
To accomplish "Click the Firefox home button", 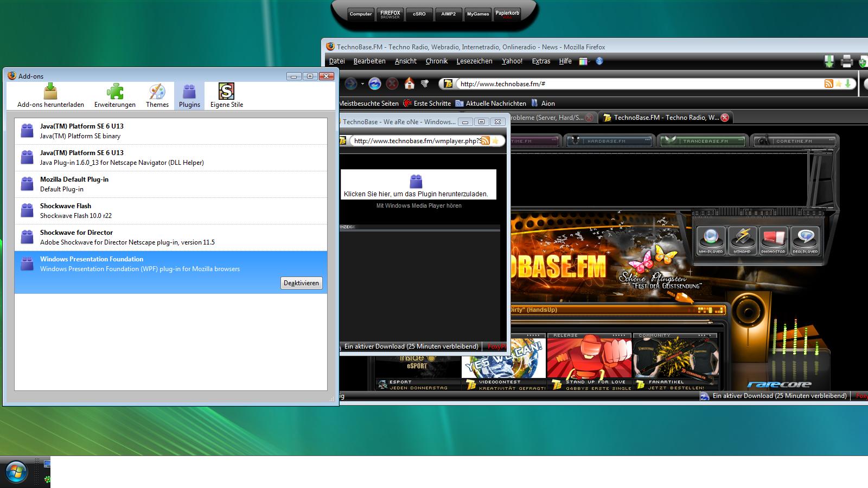I will (x=410, y=84).
